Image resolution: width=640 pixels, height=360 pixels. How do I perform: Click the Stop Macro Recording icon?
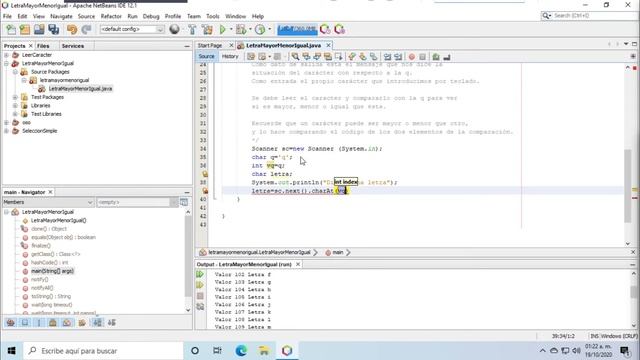422,57
